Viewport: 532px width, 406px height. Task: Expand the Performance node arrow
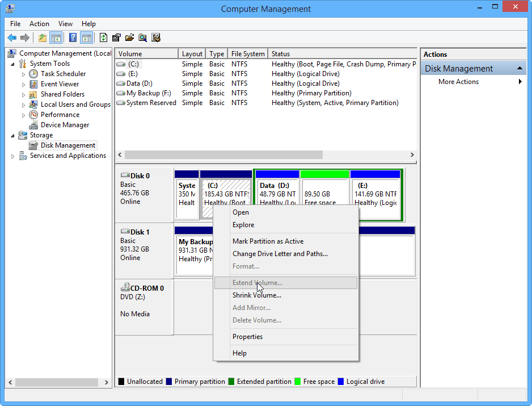23,115
